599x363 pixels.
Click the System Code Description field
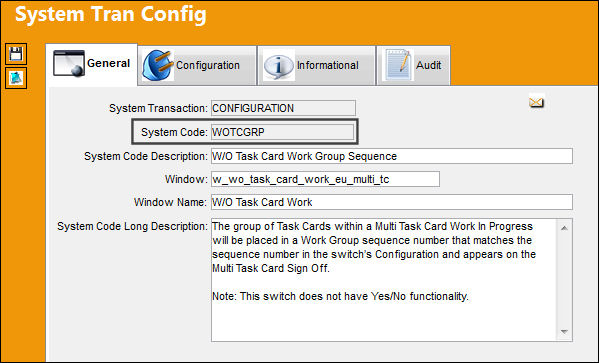pyautogui.click(x=392, y=156)
